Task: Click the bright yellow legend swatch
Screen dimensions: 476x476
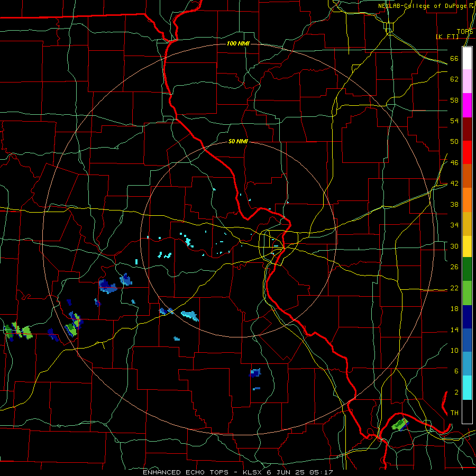Action: tap(467, 246)
